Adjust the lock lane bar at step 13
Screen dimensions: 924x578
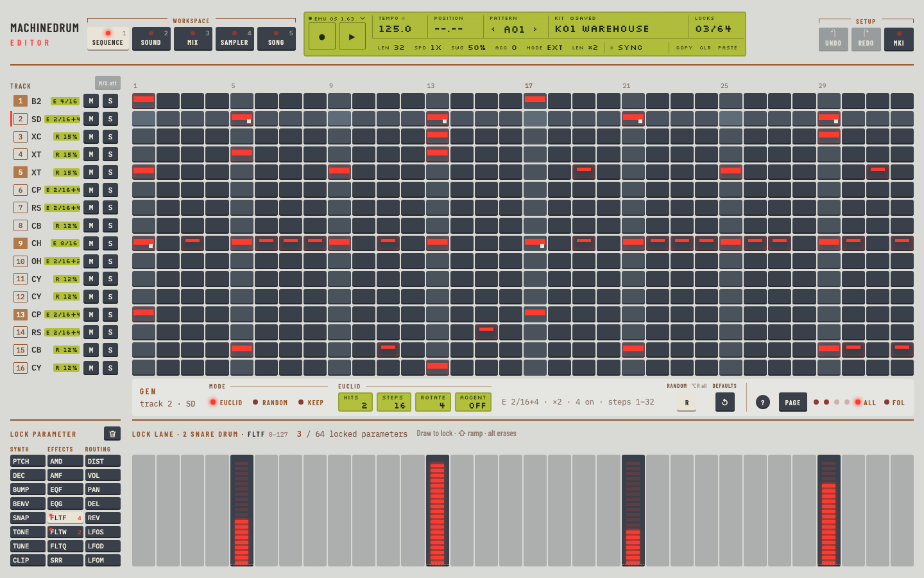pyautogui.click(x=438, y=511)
